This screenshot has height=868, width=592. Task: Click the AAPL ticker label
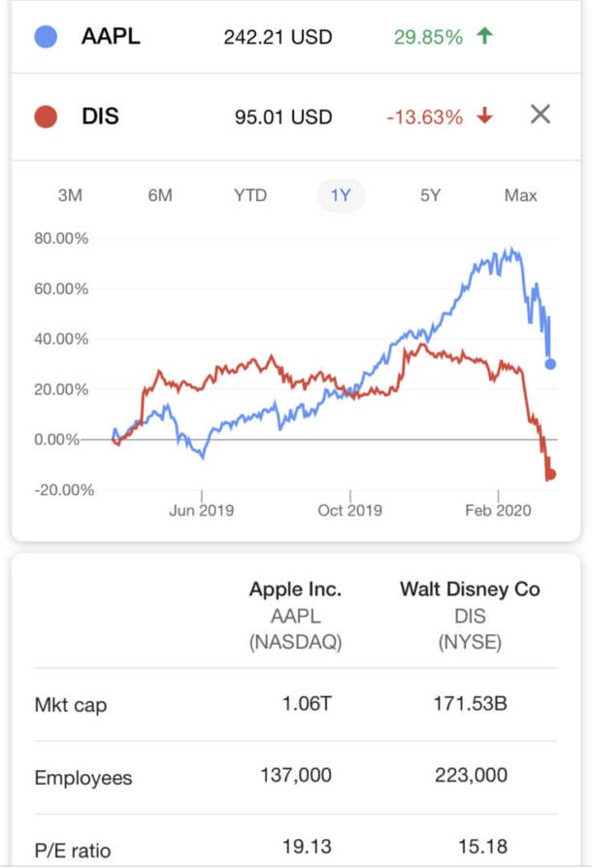(111, 37)
